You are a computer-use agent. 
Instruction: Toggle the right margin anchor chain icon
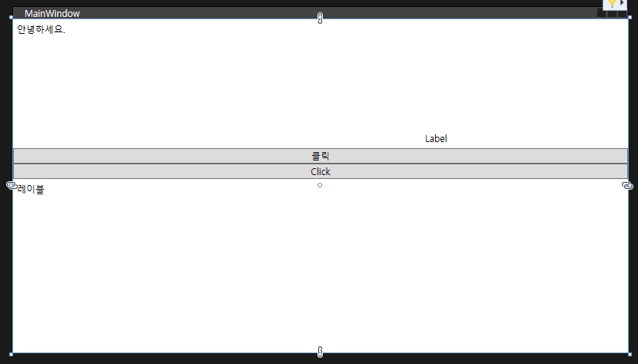point(628,186)
